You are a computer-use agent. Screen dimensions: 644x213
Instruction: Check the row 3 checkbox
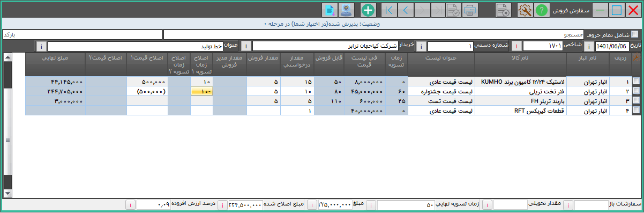[636, 100]
